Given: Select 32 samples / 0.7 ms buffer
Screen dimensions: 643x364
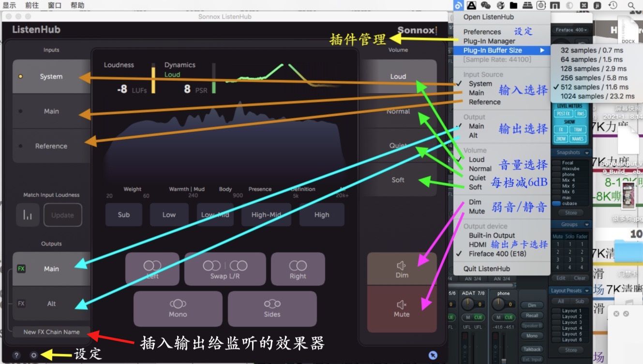Looking at the screenshot, I should click(598, 50).
